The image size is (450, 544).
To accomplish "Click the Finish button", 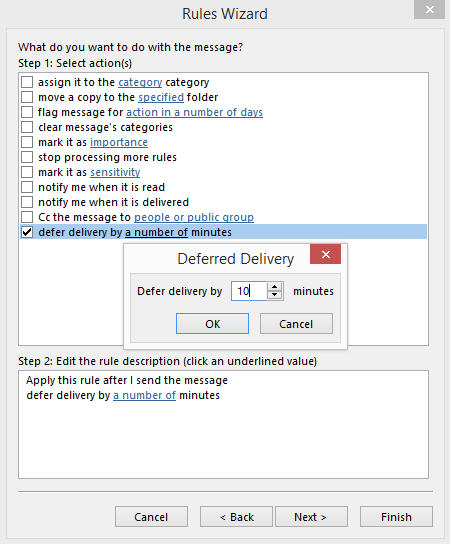I will coord(396,517).
